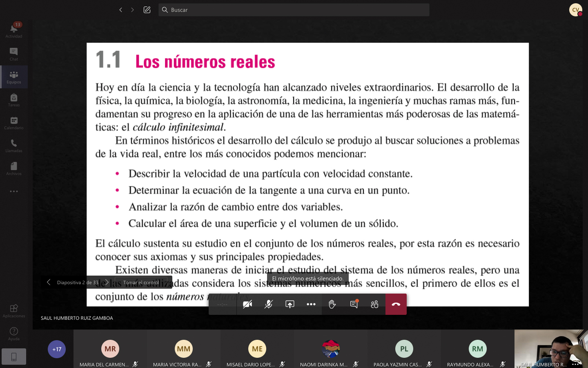Click the Diapositiva 2 de 33 indicator
Screen dimensions: 588x368
click(x=78, y=283)
